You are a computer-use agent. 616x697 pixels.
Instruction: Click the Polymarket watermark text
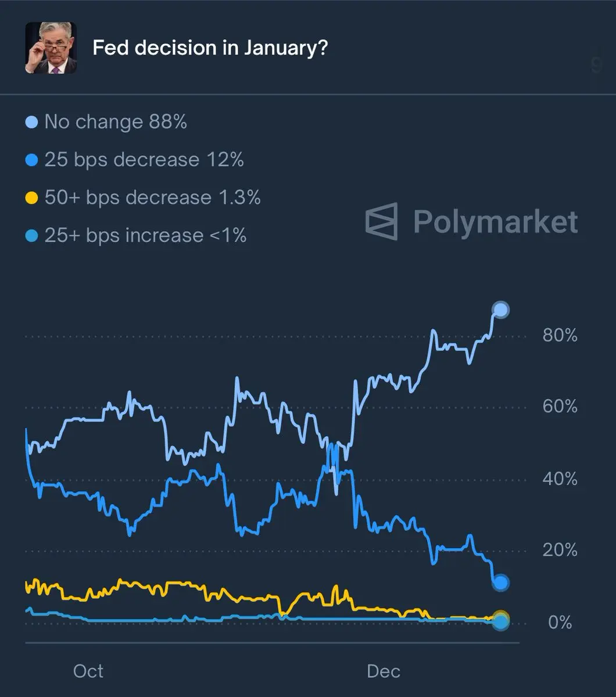(496, 222)
